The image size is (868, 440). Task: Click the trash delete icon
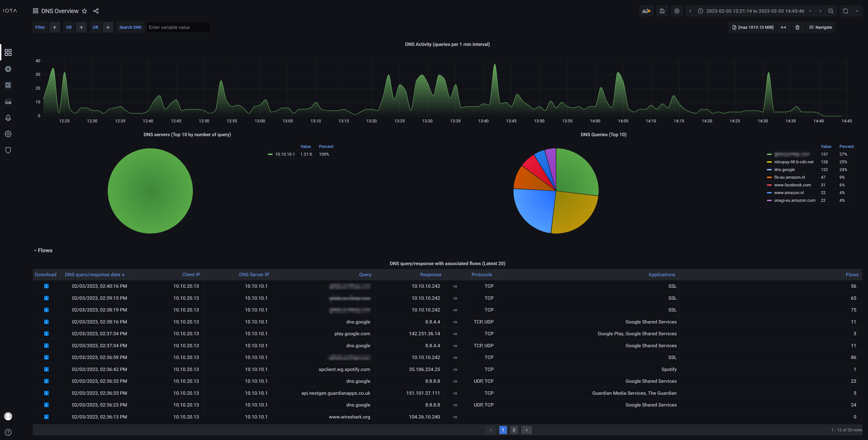[x=797, y=27]
